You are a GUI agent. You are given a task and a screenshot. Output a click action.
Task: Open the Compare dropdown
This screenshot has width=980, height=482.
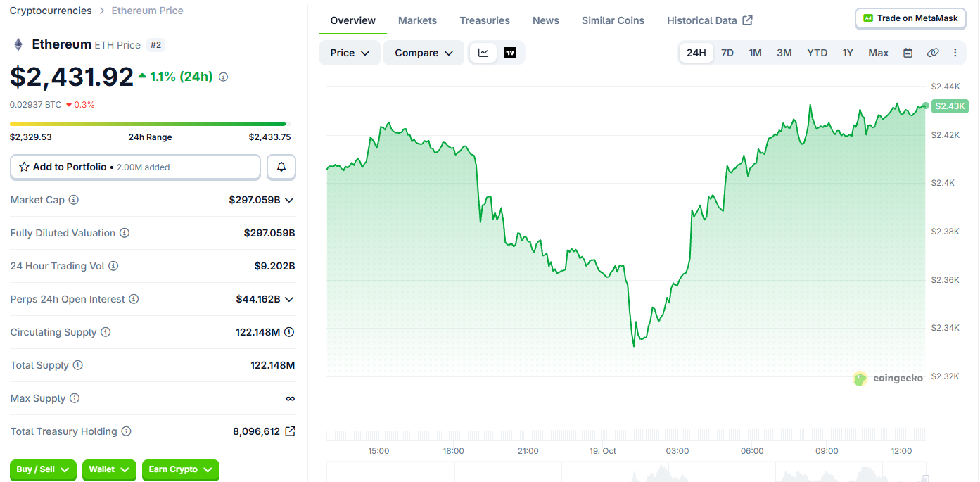coord(424,53)
